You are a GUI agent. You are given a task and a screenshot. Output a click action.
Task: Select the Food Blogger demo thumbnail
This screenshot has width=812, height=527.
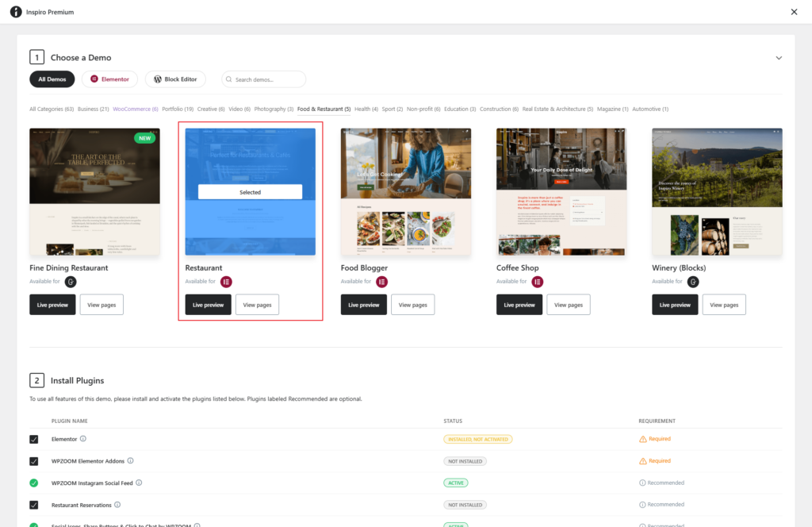[x=406, y=192]
